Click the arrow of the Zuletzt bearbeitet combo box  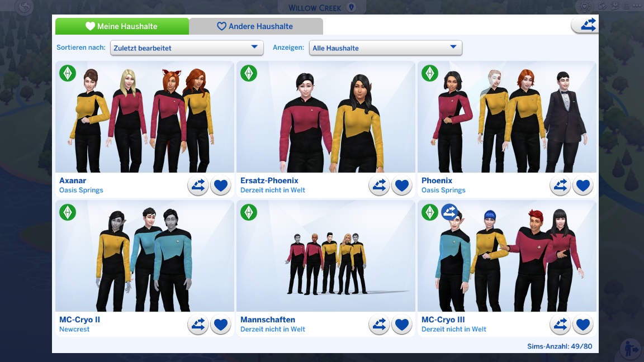[x=254, y=47]
